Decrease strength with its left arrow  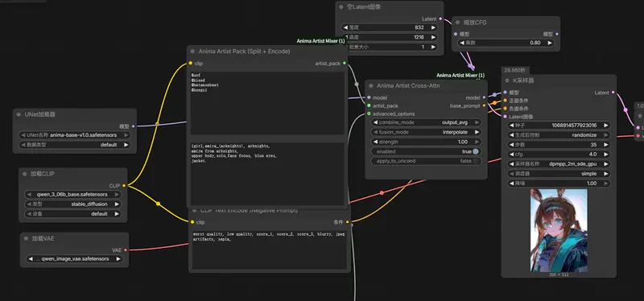[375, 142]
